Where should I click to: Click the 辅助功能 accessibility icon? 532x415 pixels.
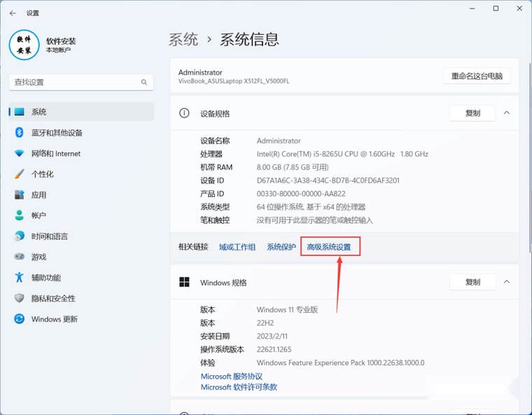click(x=20, y=277)
